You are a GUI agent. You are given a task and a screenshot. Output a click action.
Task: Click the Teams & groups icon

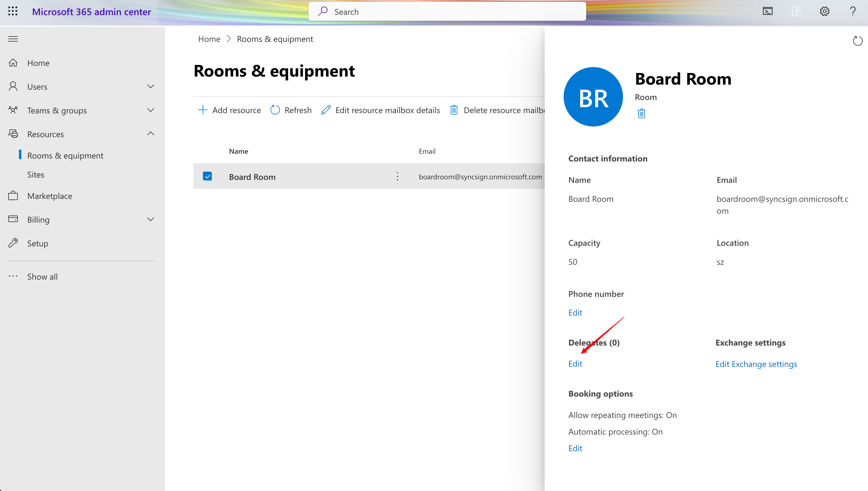(x=13, y=110)
